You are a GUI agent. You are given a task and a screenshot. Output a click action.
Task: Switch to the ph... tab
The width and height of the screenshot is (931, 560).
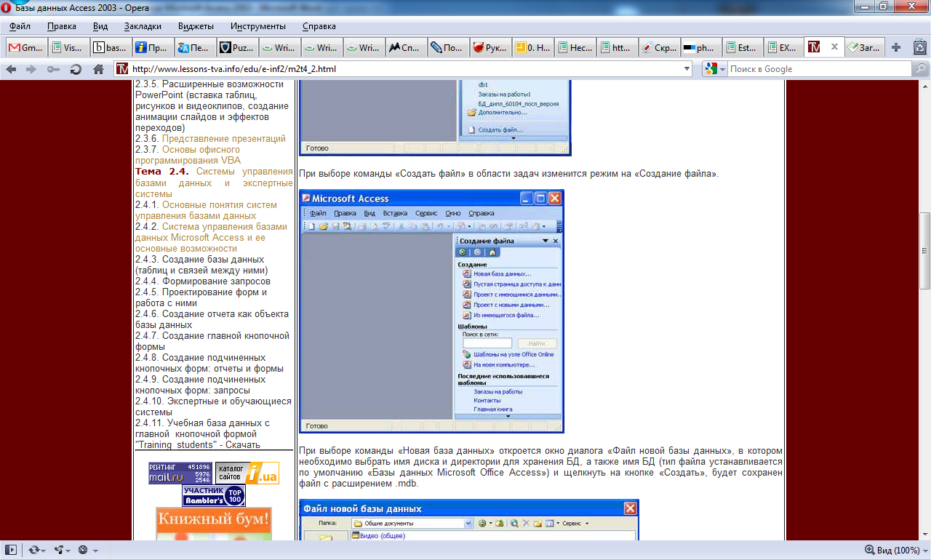(x=701, y=47)
